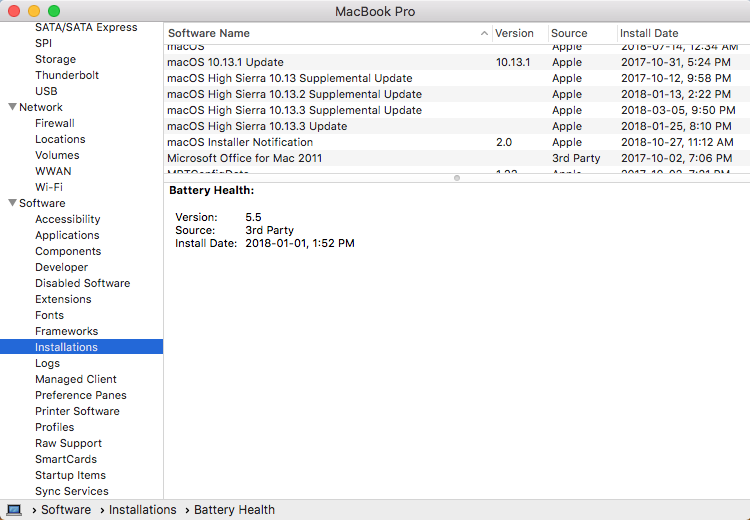Select the Software category heading
Viewport: 750px width, 520px height.
coord(42,203)
